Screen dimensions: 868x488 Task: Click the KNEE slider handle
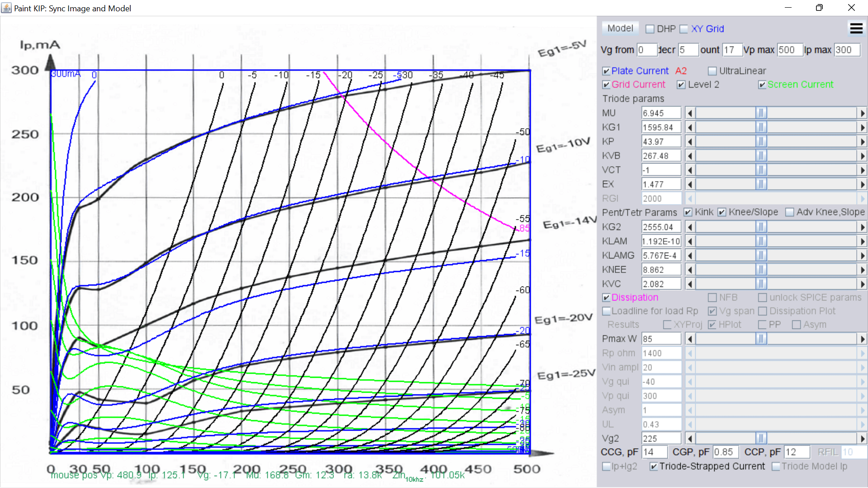pos(761,270)
